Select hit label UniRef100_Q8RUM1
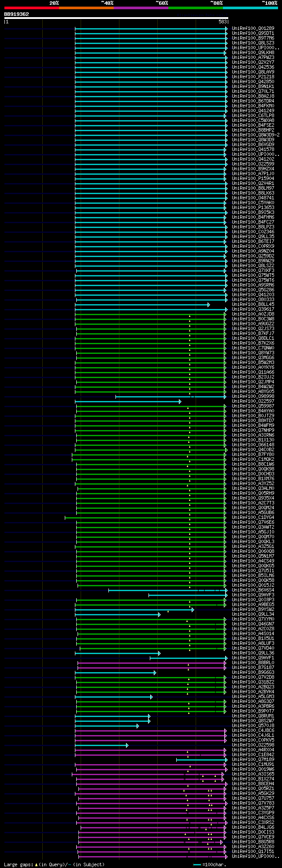 pyautogui.click(x=253, y=716)
